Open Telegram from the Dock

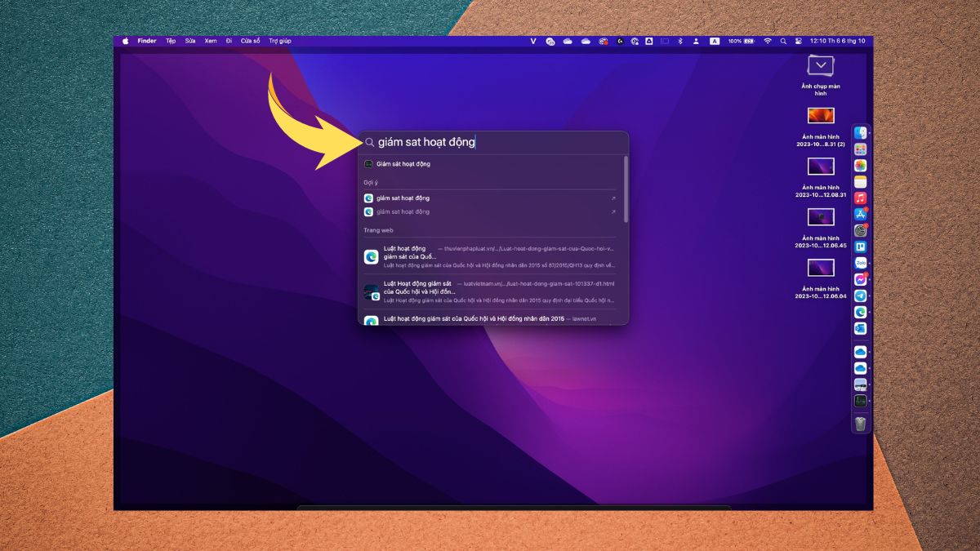tap(860, 295)
